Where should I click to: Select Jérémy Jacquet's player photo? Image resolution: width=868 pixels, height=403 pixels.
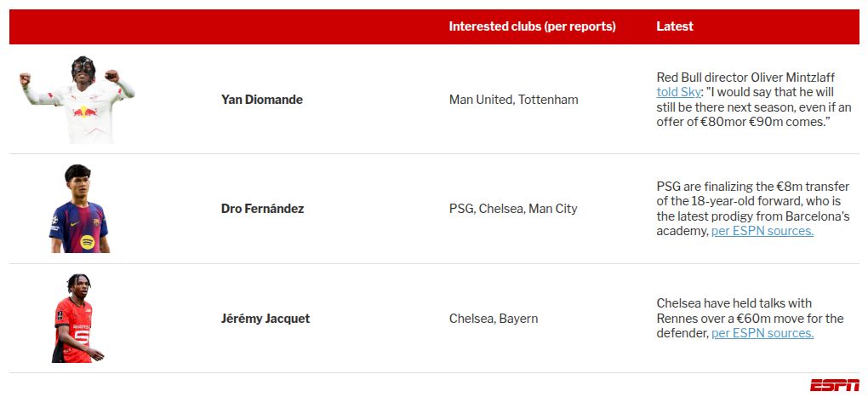[x=78, y=318]
